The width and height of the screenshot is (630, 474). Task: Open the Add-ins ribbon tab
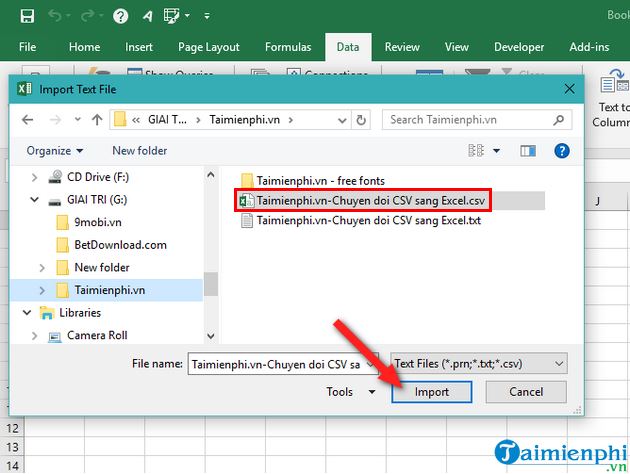[589, 47]
